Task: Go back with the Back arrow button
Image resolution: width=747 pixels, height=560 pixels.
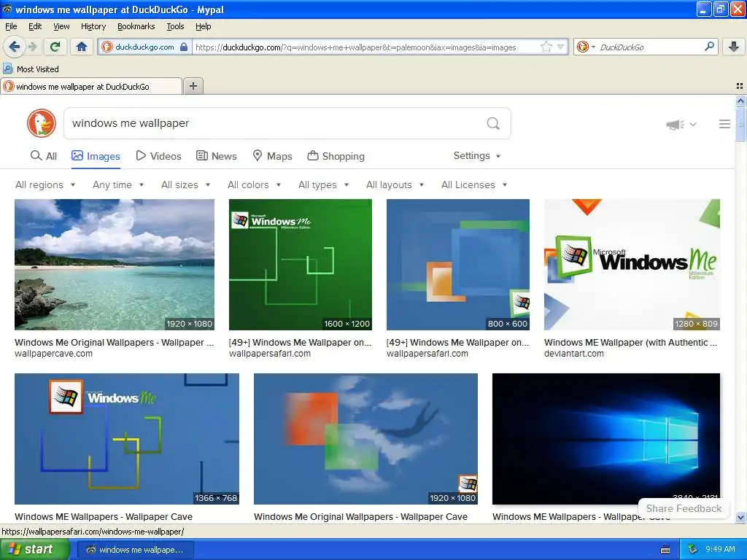Action: click(15, 47)
